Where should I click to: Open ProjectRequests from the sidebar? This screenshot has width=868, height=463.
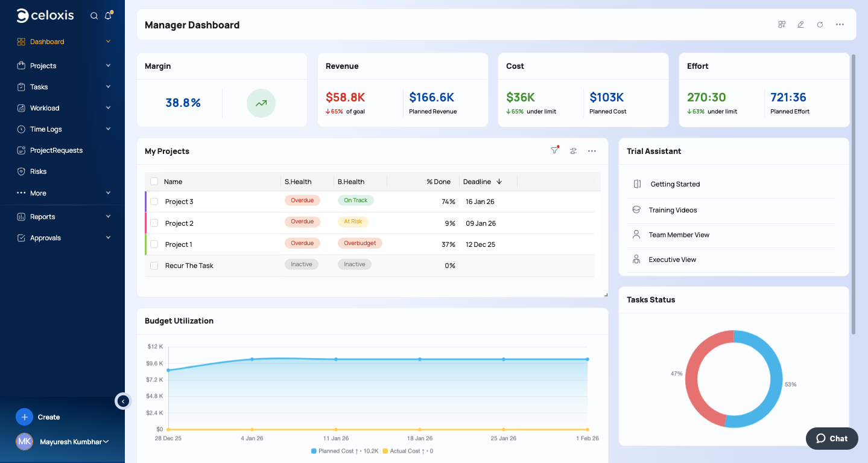(56, 150)
